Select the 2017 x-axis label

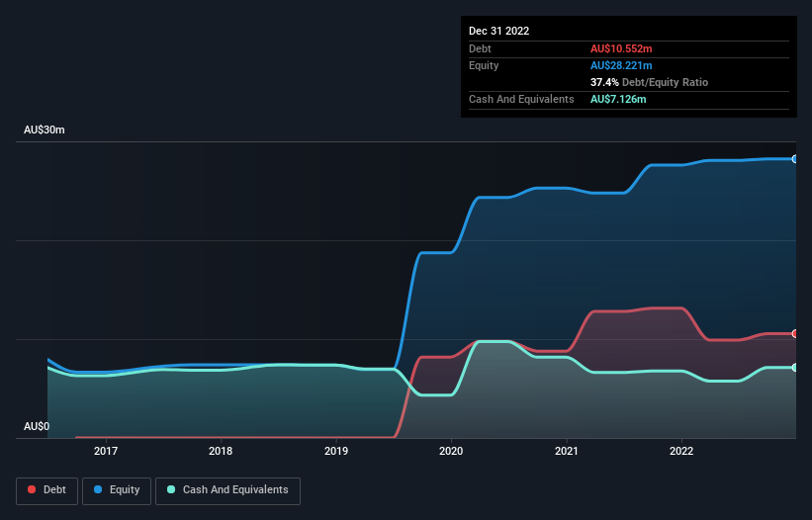click(x=106, y=451)
